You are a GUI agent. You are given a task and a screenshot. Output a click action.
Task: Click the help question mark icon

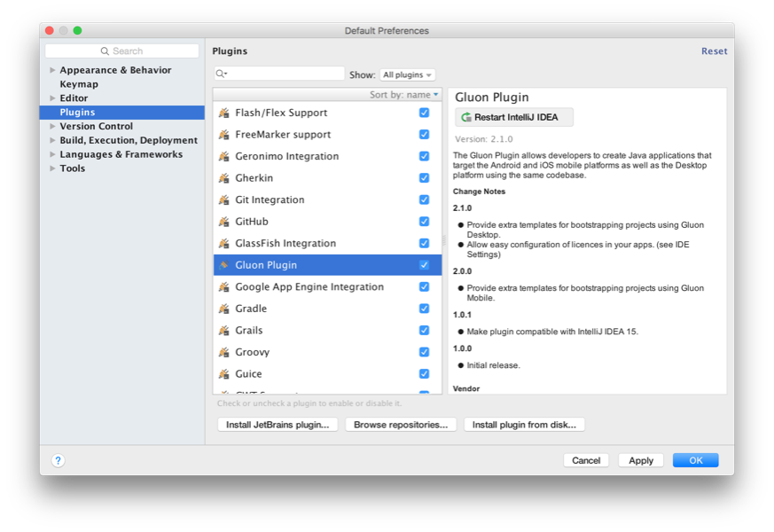pos(58,460)
